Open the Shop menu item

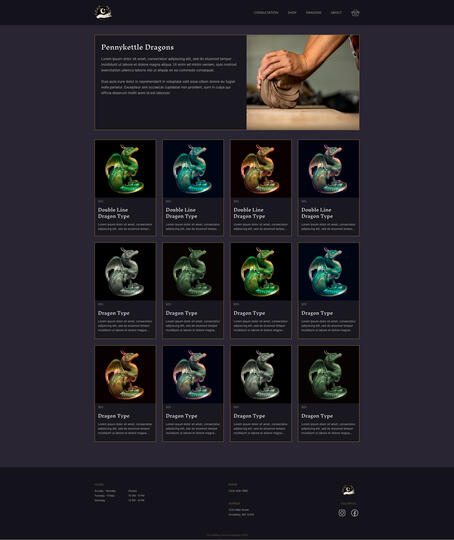click(x=292, y=13)
